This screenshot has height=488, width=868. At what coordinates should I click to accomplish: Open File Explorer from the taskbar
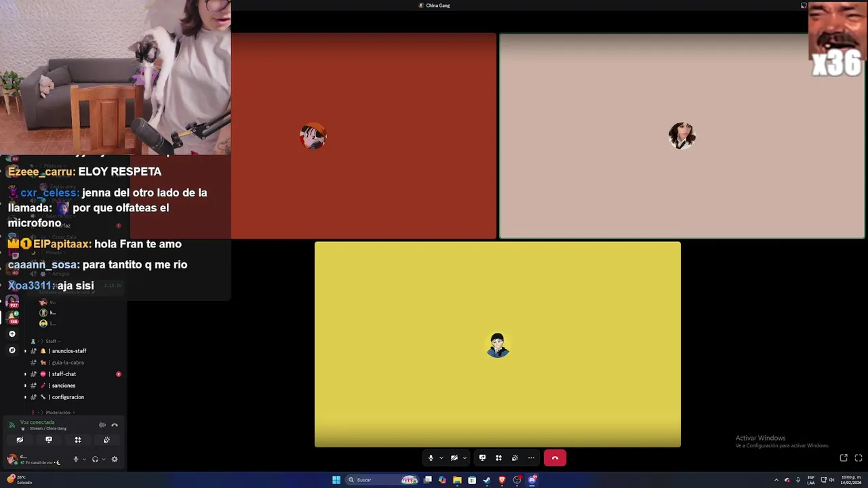click(457, 480)
